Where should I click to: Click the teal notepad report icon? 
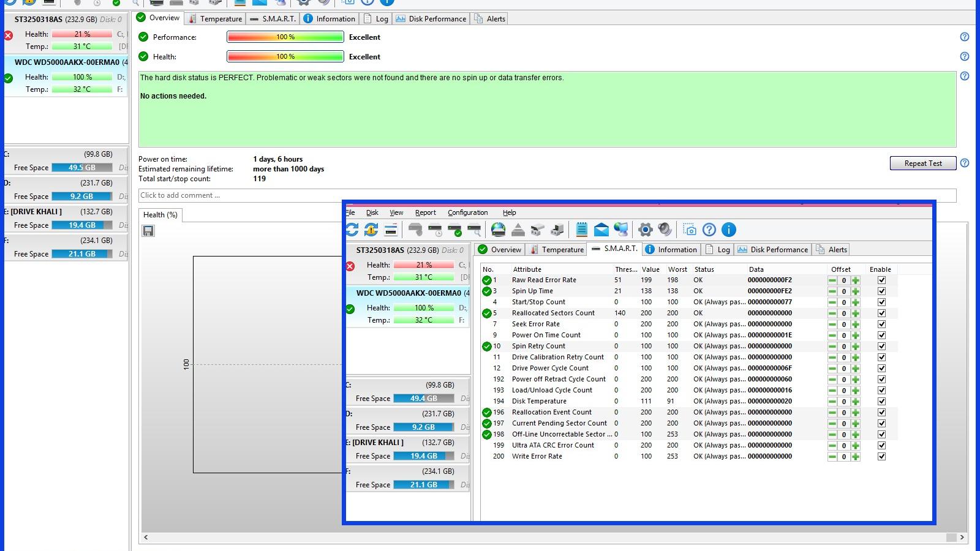pos(582,230)
